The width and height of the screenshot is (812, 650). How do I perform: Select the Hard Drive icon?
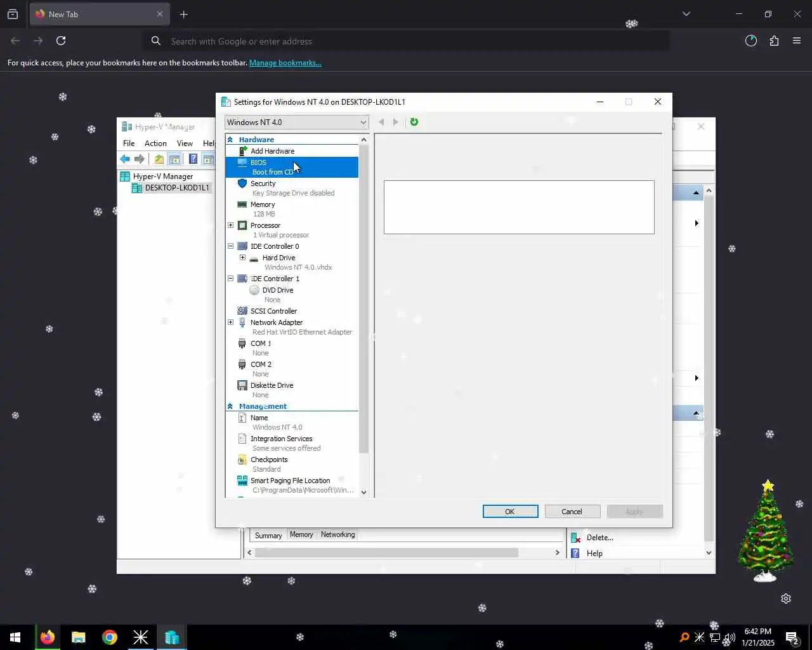click(254, 258)
